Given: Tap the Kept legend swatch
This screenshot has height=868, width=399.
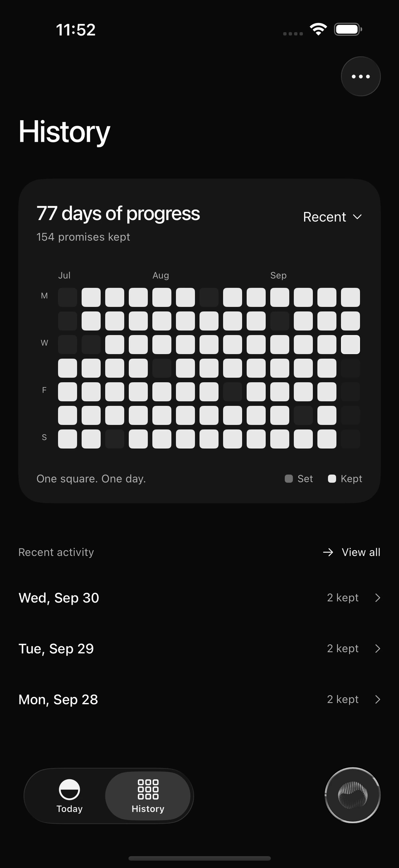Looking at the screenshot, I should coord(332,479).
